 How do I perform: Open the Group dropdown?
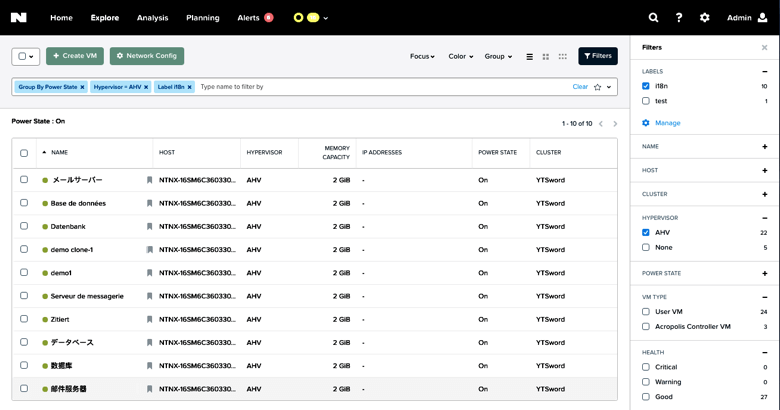click(498, 57)
